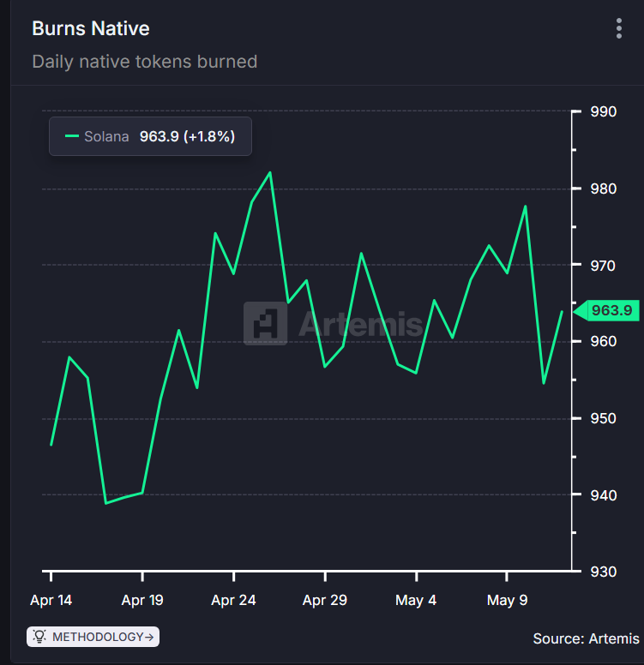
Task: Click the highest peak of the line near Apr 26
Action: click(270, 172)
